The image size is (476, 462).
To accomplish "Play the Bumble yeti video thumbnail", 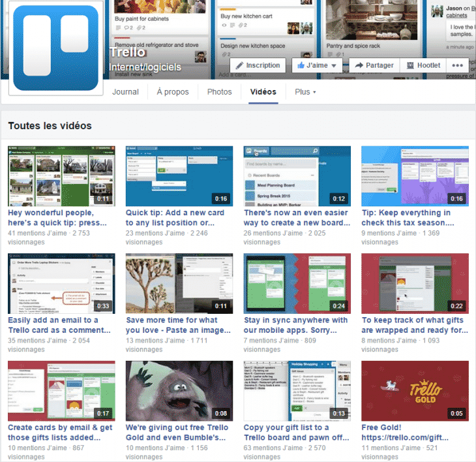I will tap(179, 391).
